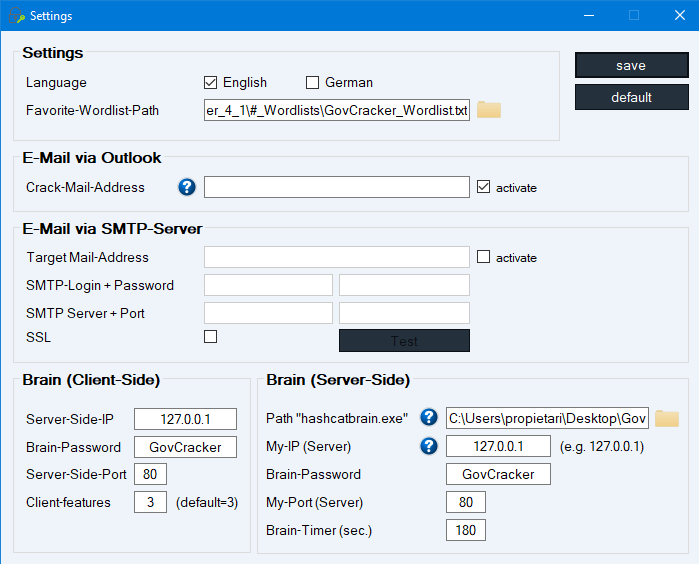
Task: Edit the Server-Side-Port field
Action: click(x=150, y=474)
